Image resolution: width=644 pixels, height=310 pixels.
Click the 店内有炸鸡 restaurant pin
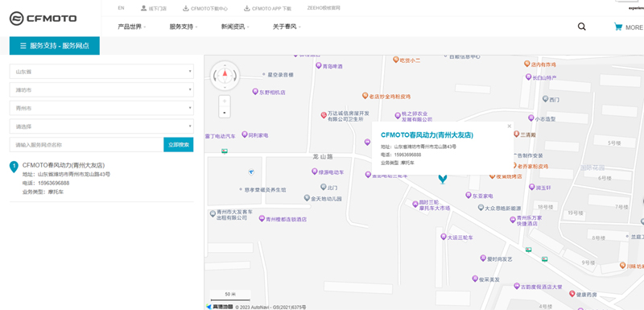coord(527,64)
